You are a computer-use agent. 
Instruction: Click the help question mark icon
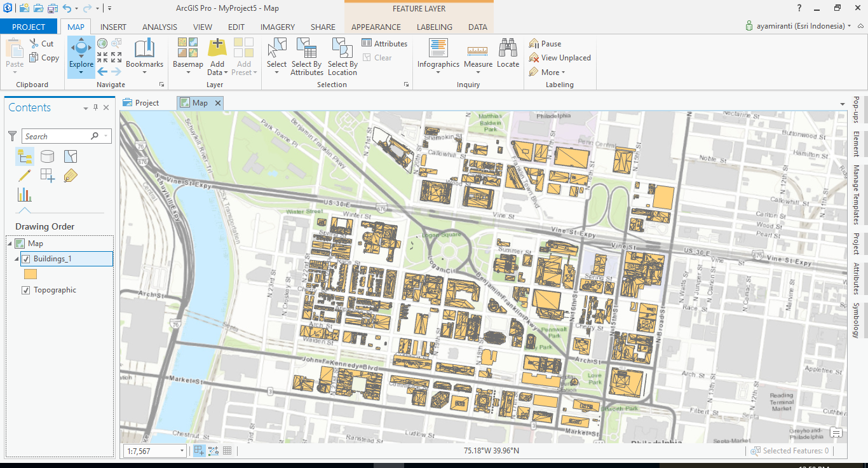pyautogui.click(x=799, y=8)
